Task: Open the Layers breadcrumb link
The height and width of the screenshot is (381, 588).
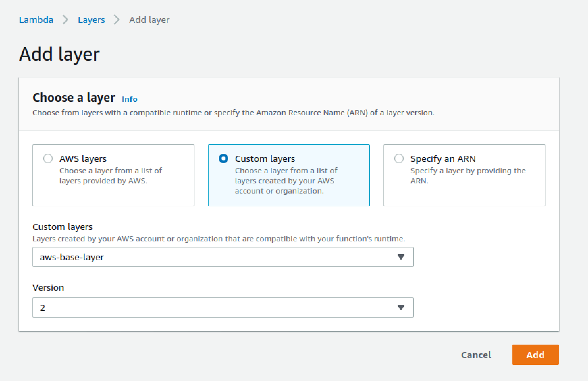Action: [91, 20]
